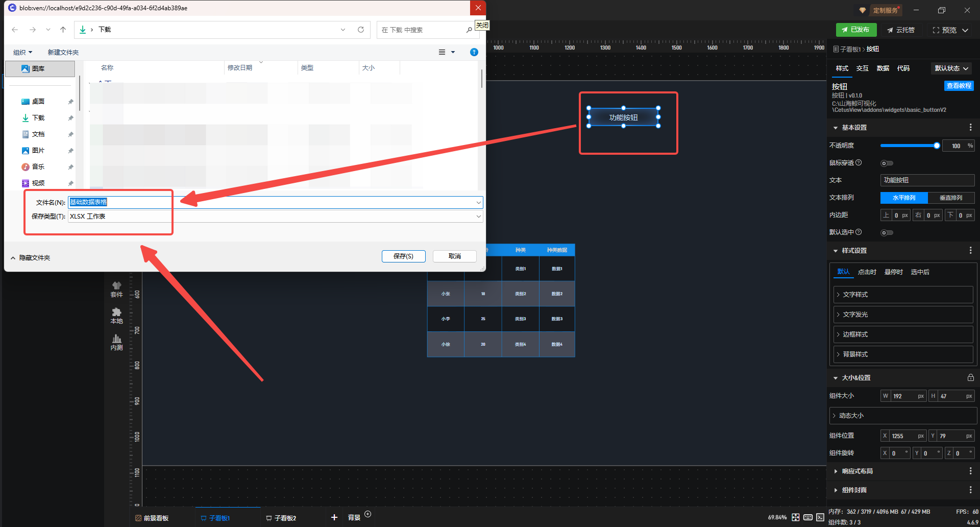980x527 pixels.
Task: Switch to the 交互 tab
Action: (x=862, y=68)
